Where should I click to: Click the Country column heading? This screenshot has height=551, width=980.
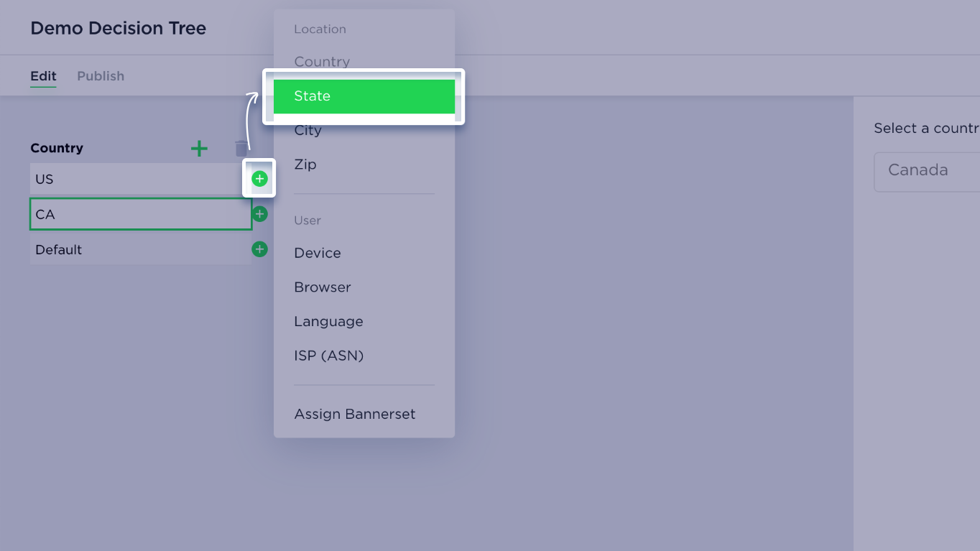(x=57, y=148)
